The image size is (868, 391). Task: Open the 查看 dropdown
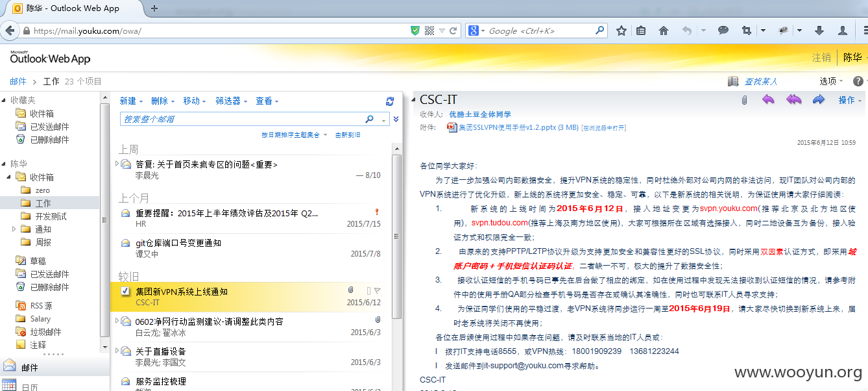267,101
